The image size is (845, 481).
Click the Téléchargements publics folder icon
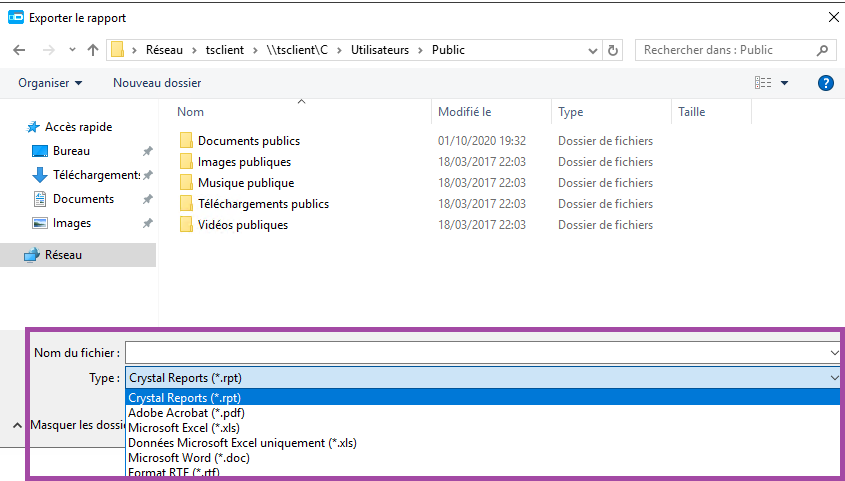click(186, 204)
